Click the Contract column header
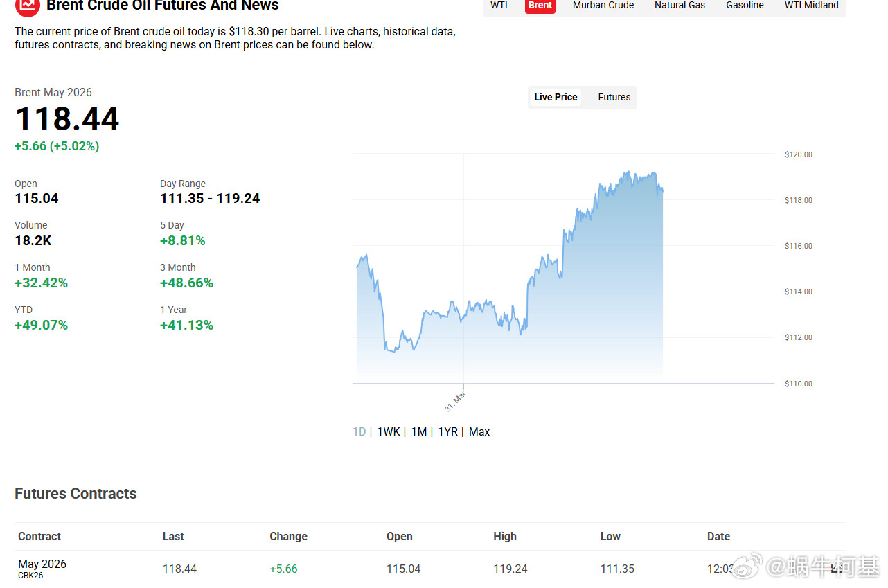 click(39, 536)
